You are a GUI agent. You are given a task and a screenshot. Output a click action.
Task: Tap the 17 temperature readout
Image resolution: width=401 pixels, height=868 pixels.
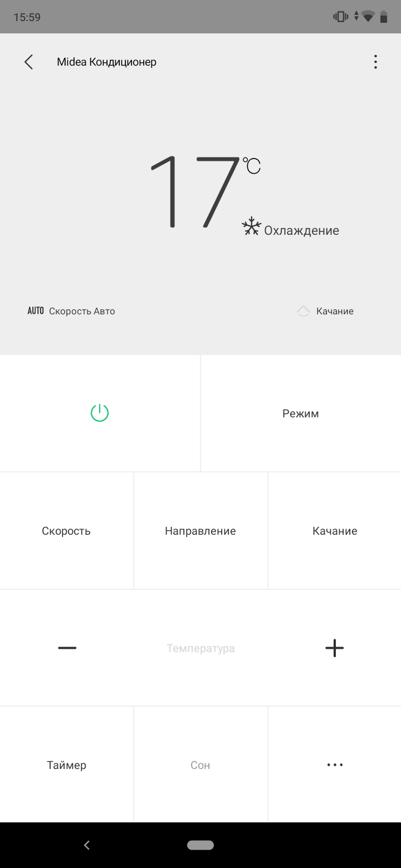(x=195, y=192)
